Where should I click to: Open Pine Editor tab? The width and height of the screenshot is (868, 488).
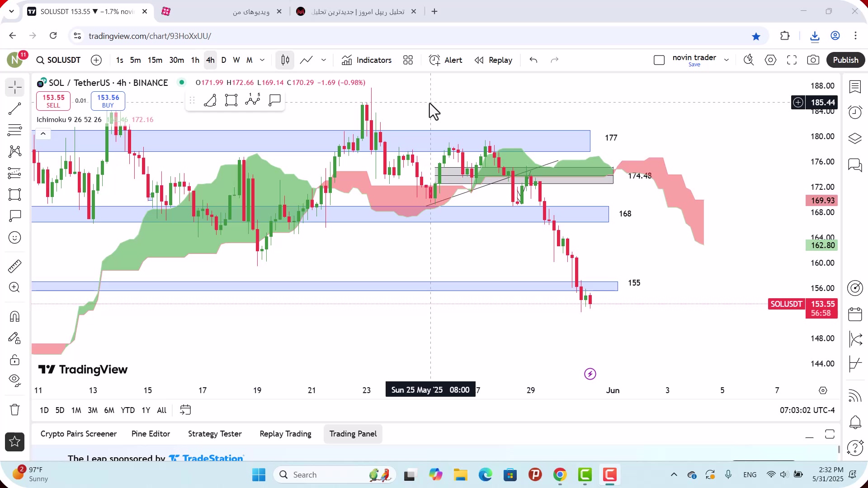[151, 434]
